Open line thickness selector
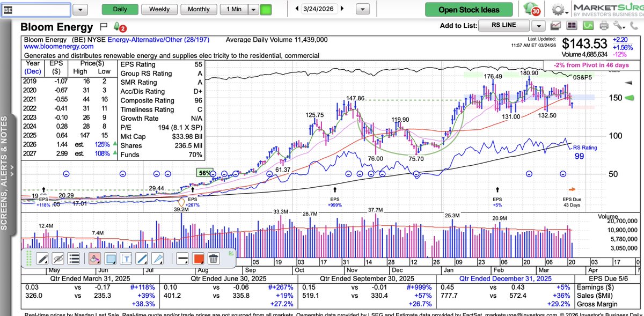 181,258
